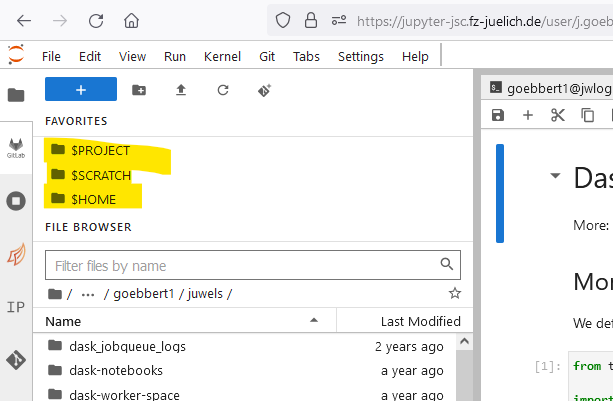Navigate to goebbert1 in breadcrumb
The image size is (613, 401).
tap(143, 294)
